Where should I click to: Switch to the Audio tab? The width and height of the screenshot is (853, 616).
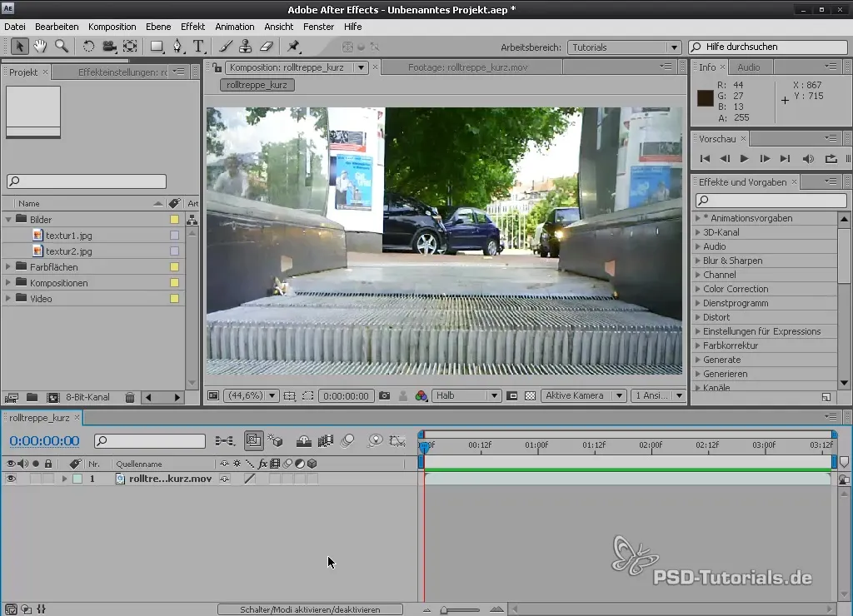coord(749,67)
